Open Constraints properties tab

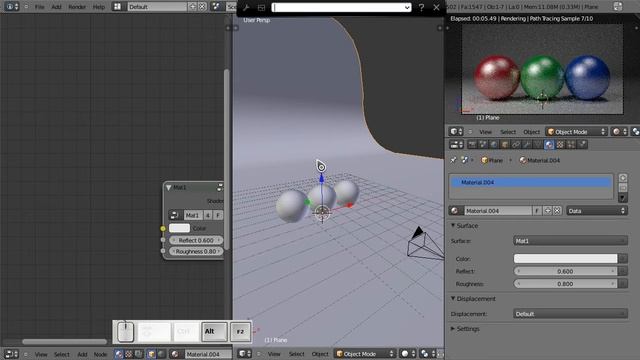click(516, 144)
